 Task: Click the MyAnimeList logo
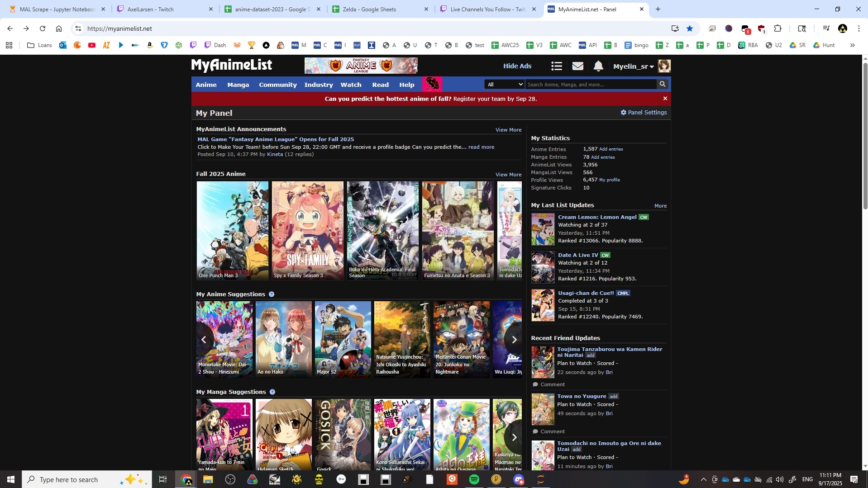point(232,66)
